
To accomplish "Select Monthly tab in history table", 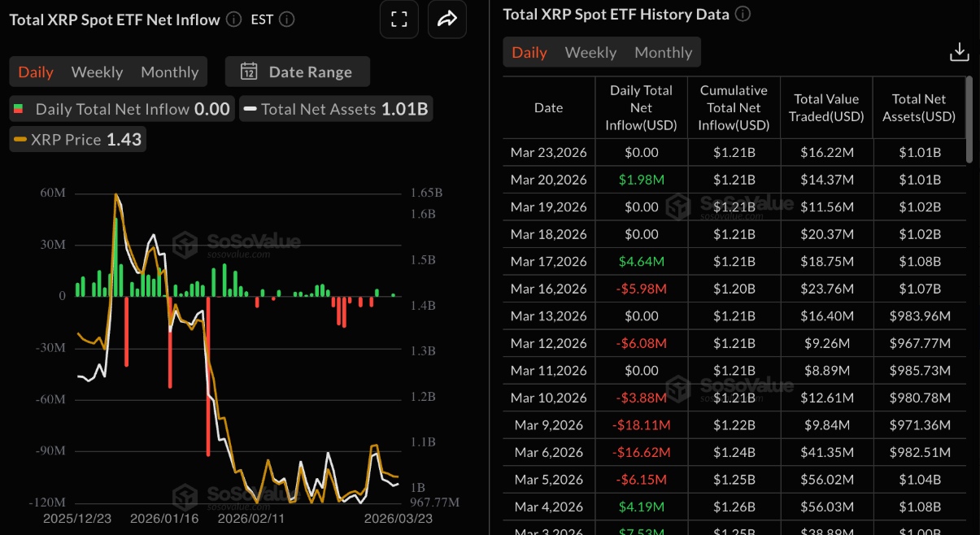I will tap(663, 52).
